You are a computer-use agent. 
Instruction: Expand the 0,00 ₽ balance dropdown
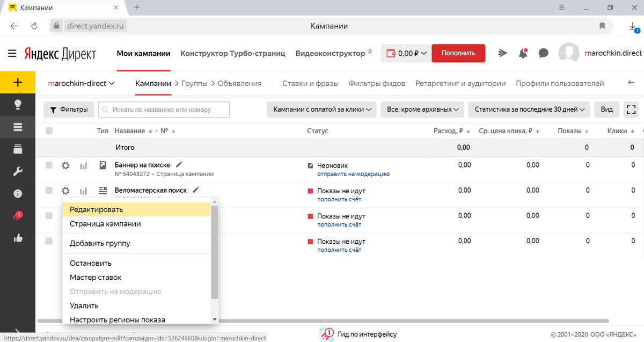coord(406,53)
